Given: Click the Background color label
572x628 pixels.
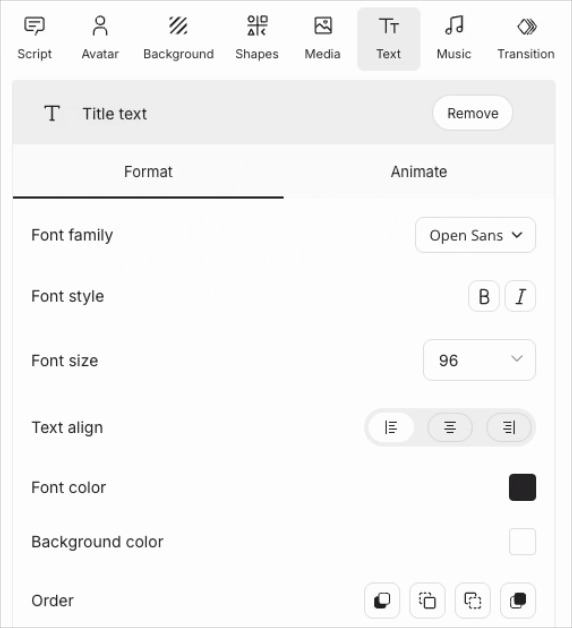Looking at the screenshot, I should [x=97, y=541].
